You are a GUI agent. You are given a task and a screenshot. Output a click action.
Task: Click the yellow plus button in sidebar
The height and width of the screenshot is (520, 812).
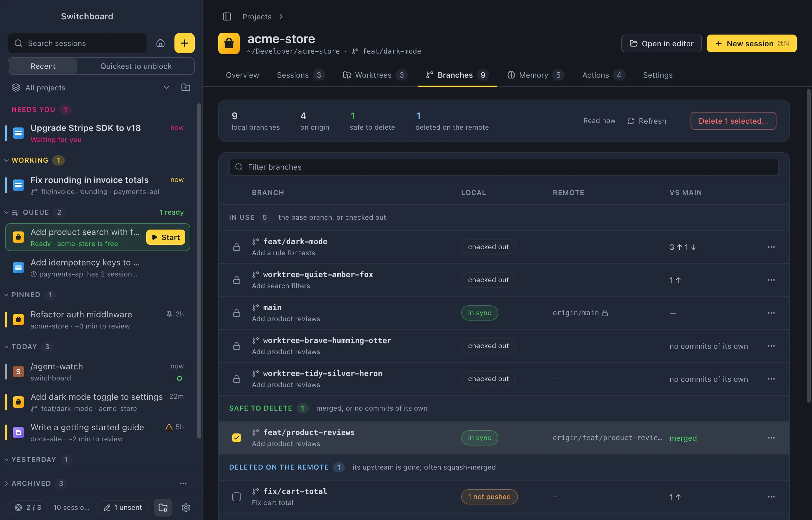click(184, 43)
